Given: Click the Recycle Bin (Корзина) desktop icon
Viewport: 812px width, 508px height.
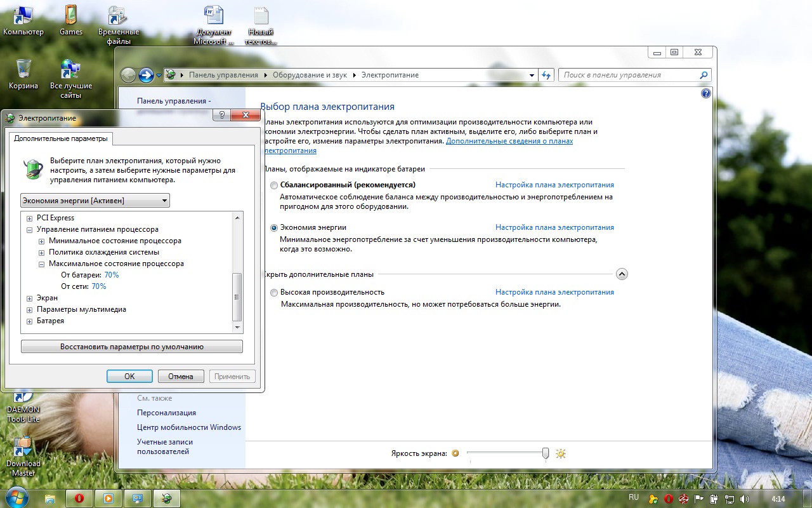Looking at the screenshot, I should 23,74.
